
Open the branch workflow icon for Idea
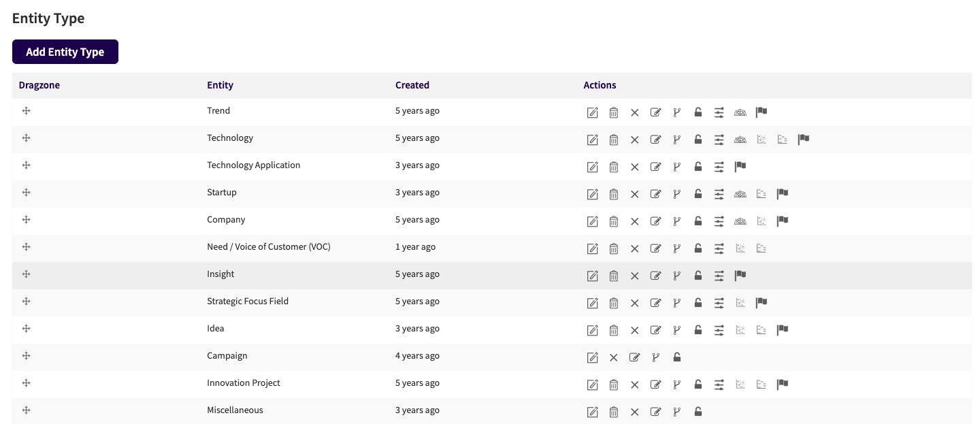(x=676, y=330)
